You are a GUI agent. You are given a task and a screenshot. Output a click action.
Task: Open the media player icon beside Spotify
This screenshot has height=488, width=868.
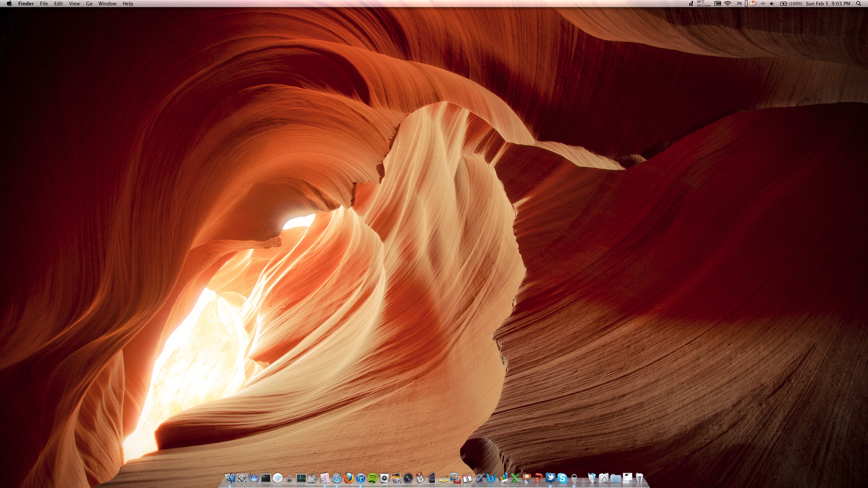tap(384, 478)
